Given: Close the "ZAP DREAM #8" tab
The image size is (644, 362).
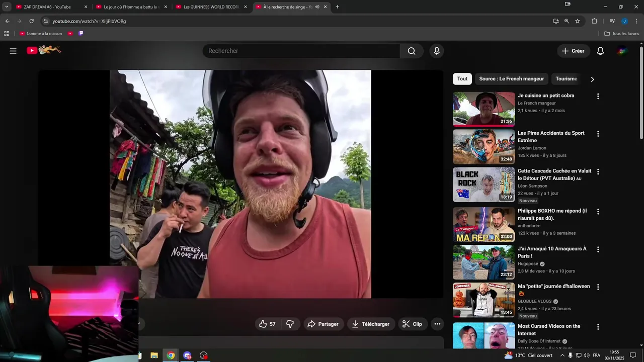Looking at the screenshot, I should [x=86, y=7].
